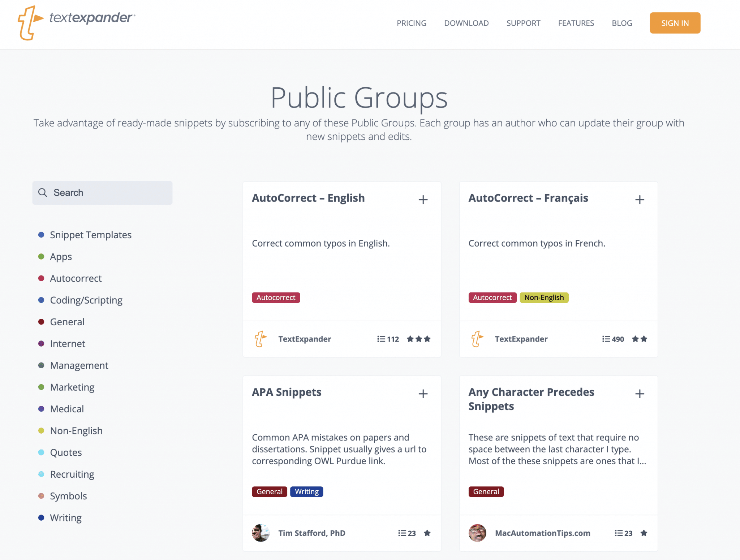Go to the Features page

tap(576, 23)
